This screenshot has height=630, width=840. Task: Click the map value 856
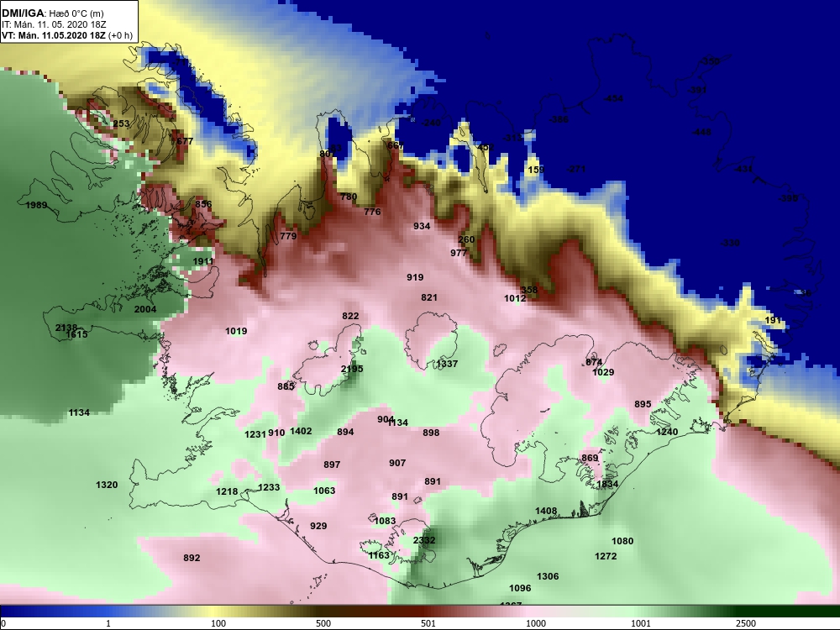203,204
